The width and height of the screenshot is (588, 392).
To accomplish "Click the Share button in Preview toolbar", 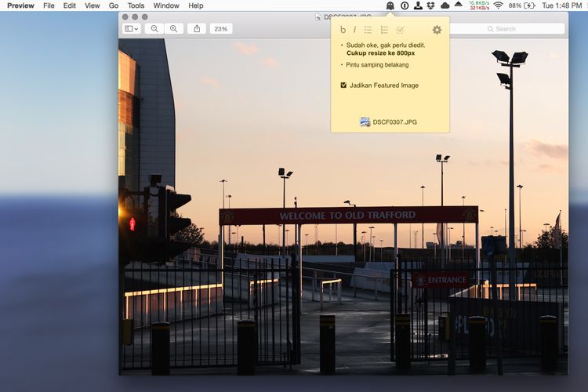I will (x=197, y=29).
